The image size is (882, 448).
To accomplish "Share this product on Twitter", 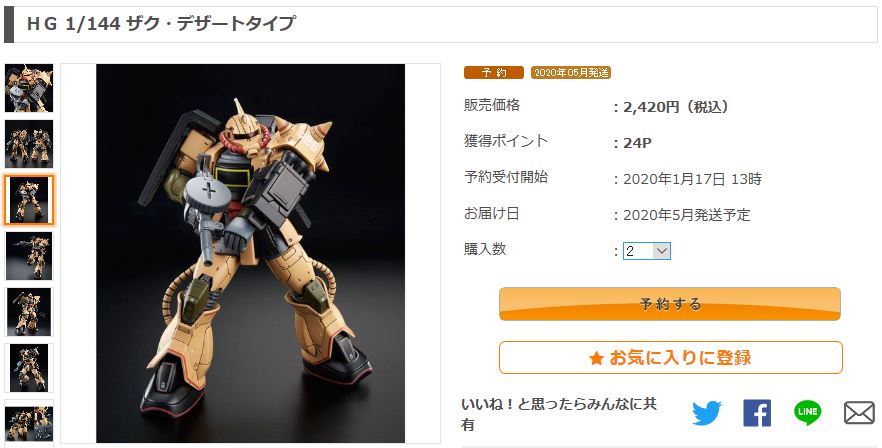I will click(x=706, y=413).
